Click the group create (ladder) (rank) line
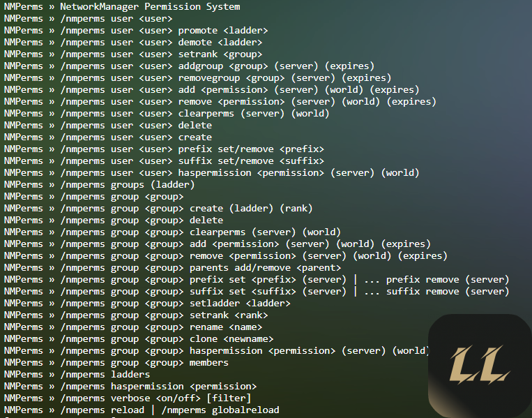This screenshot has width=532, height=418. [x=186, y=209]
